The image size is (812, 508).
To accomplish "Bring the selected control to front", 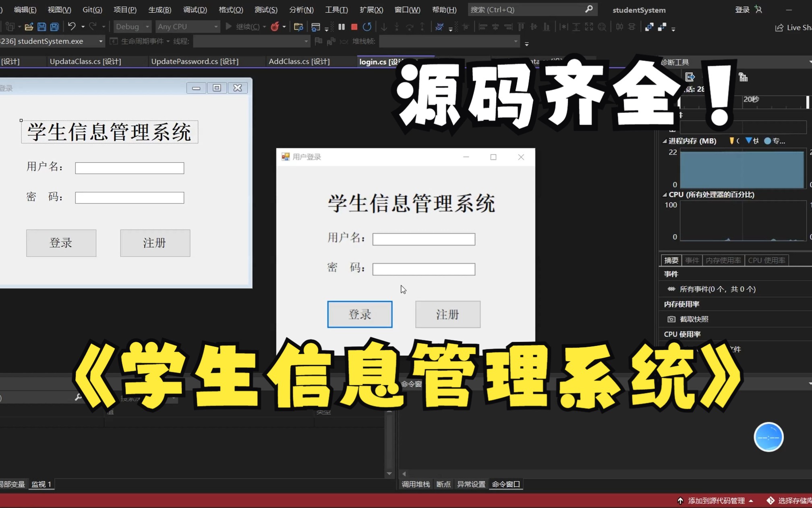I will pyautogui.click(x=649, y=27).
